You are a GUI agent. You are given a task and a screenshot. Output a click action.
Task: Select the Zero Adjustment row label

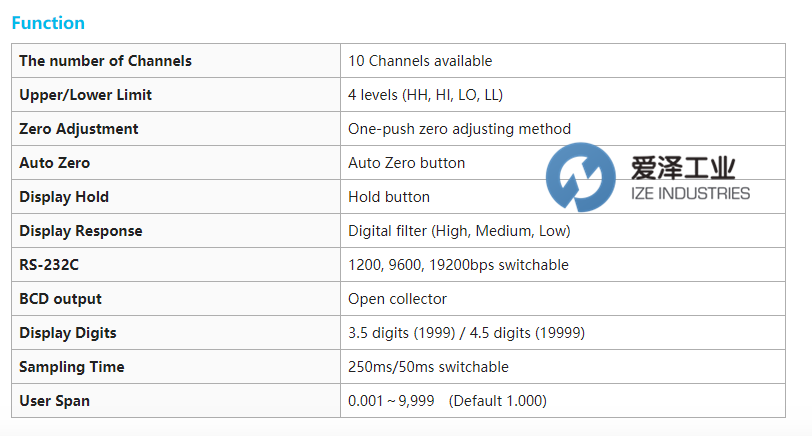pos(78,129)
